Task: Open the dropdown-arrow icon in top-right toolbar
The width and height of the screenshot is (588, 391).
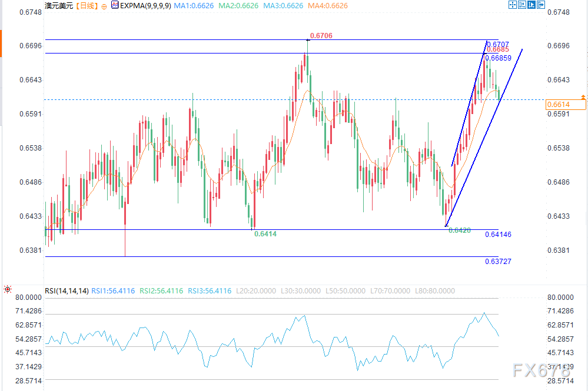Action: click(531, 5)
